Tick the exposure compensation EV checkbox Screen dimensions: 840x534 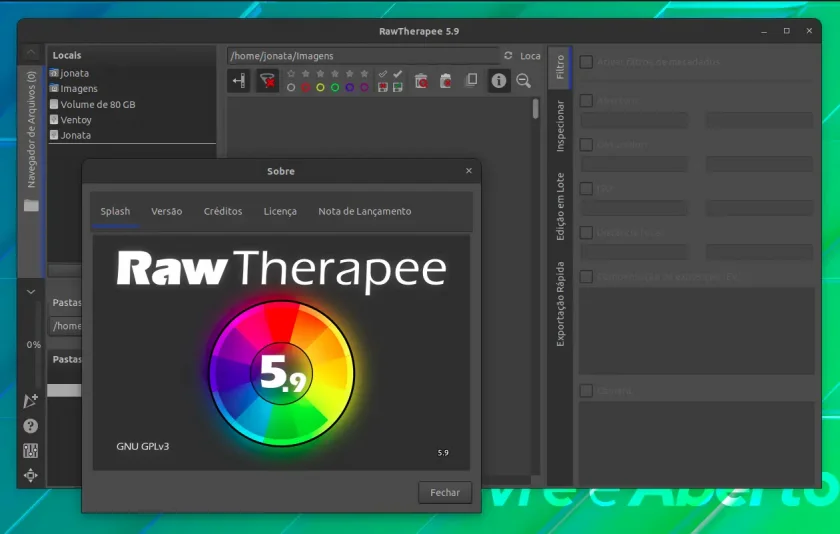point(586,276)
